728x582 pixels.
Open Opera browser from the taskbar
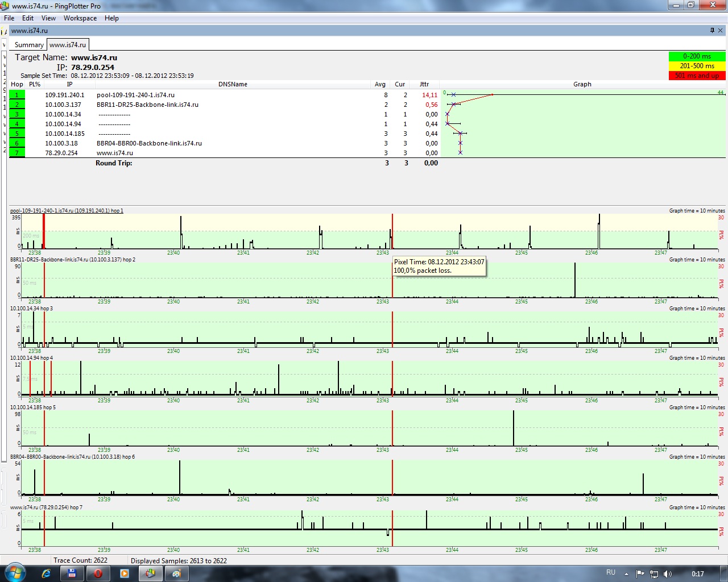tap(98, 573)
